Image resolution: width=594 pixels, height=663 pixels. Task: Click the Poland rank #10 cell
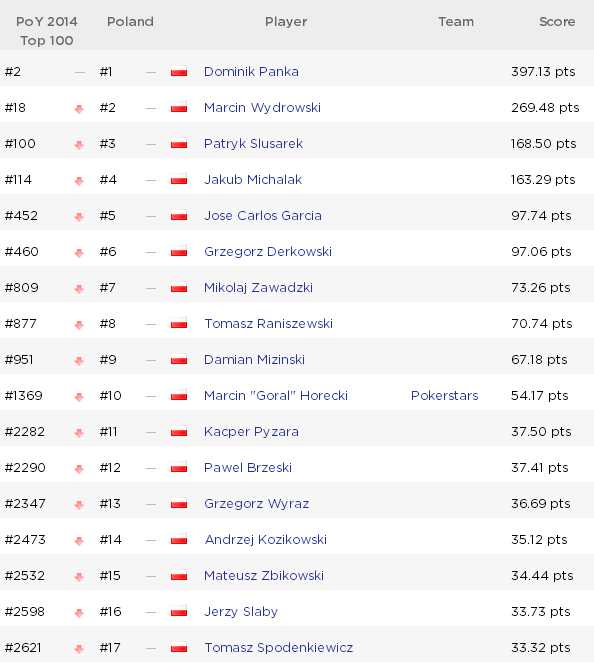pos(110,395)
